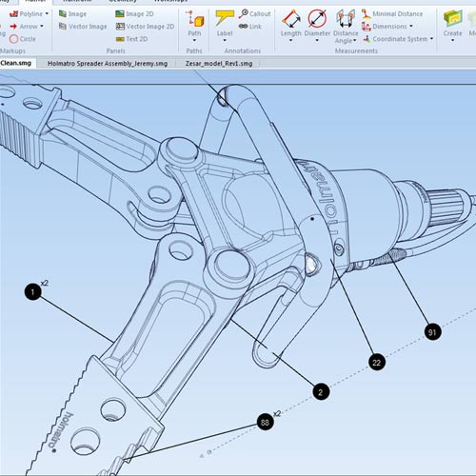
Task: Click the Create icon
Action: (453, 18)
